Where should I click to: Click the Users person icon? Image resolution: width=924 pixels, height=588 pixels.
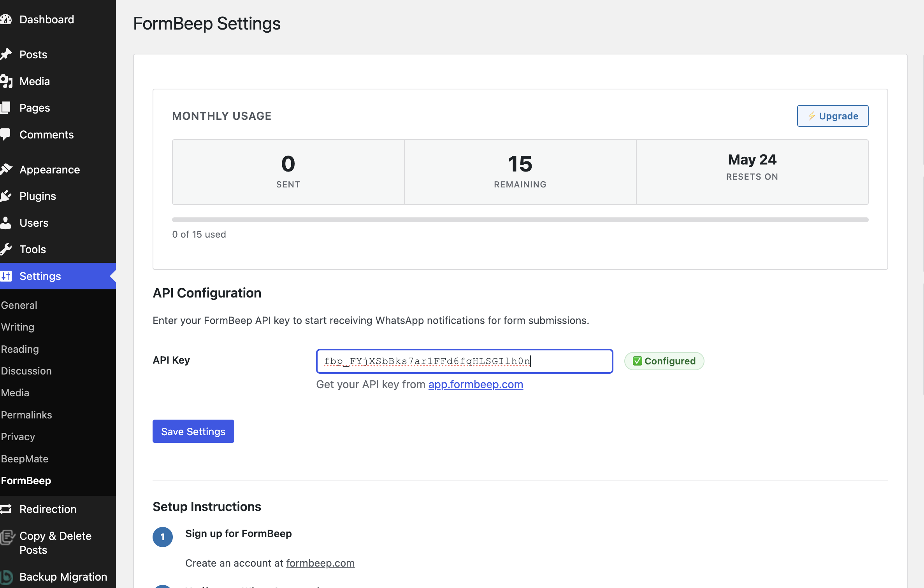coord(6,223)
